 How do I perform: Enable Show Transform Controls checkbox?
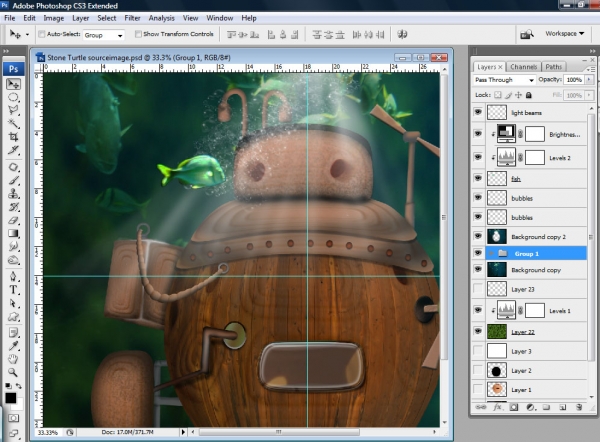coord(138,34)
